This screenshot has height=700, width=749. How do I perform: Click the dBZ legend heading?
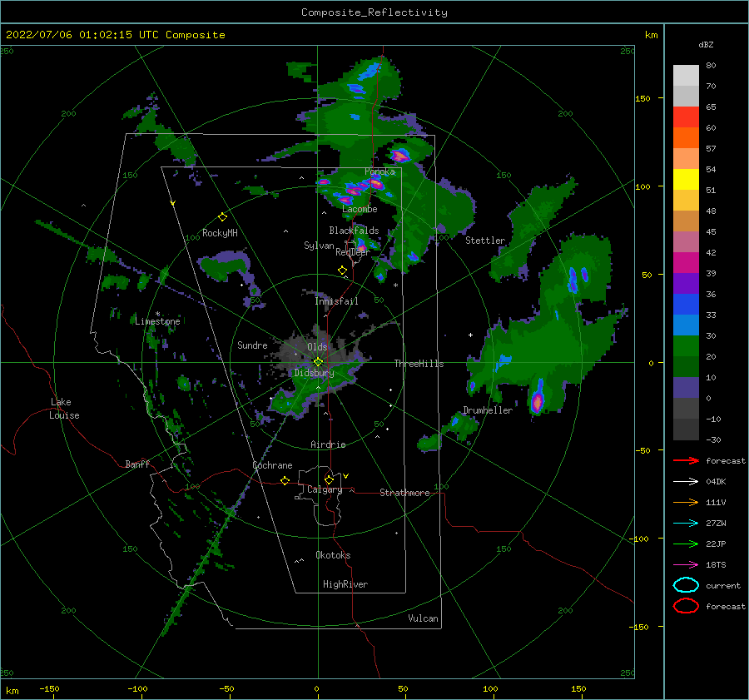706,44
